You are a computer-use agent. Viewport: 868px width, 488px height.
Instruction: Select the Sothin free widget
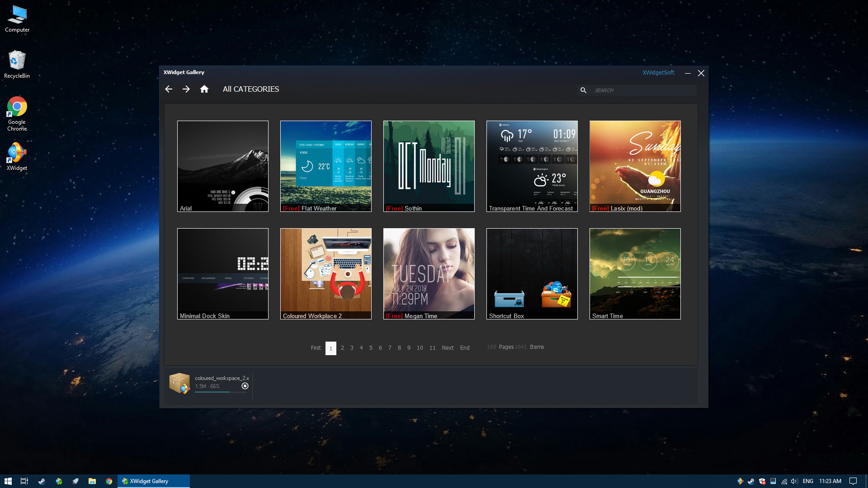429,166
